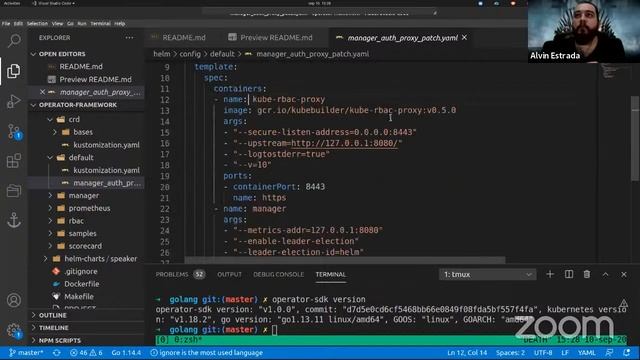Expand the prometheus folder
This screenshot has width=640, height=360.
pos(50,208)
